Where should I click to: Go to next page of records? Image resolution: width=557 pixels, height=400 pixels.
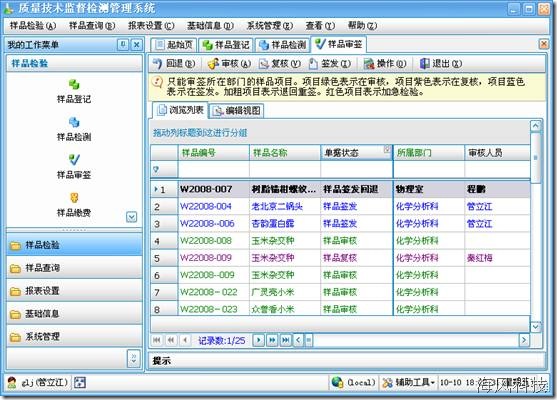272,340
